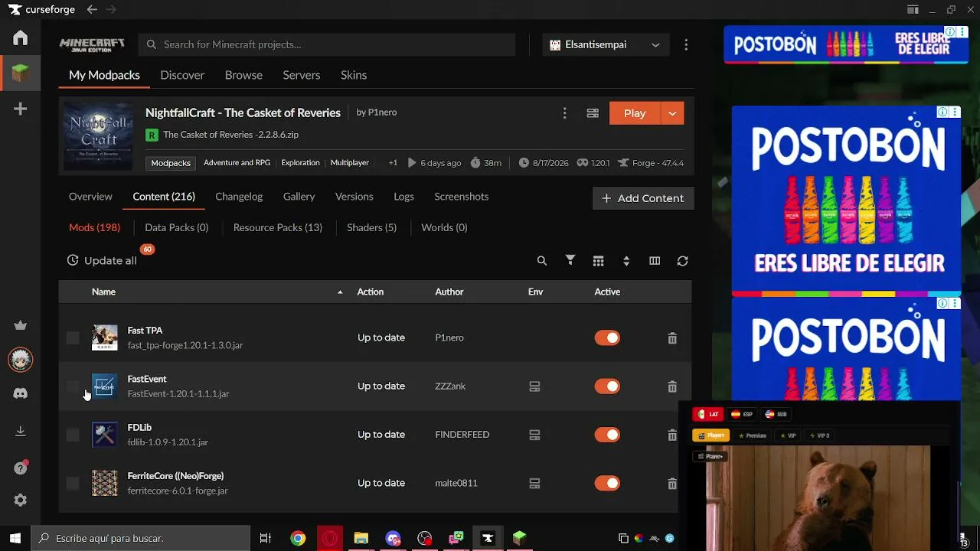Switch to My Modpacks tab

pos(104,75)
